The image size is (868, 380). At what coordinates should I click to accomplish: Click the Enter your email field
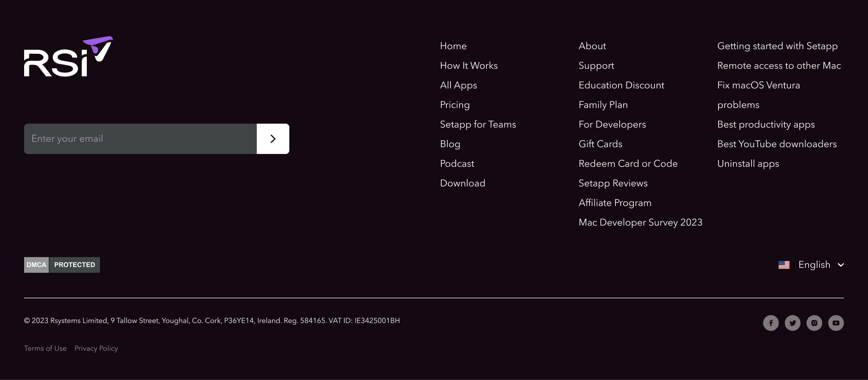point(140,139)
